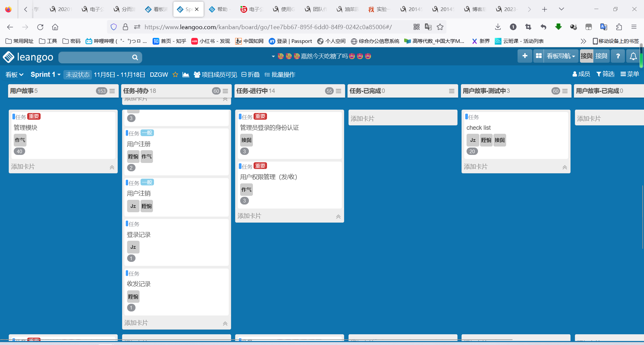Open the 云班课 - 活动列表 bookmark

click(x=519, y=41)
